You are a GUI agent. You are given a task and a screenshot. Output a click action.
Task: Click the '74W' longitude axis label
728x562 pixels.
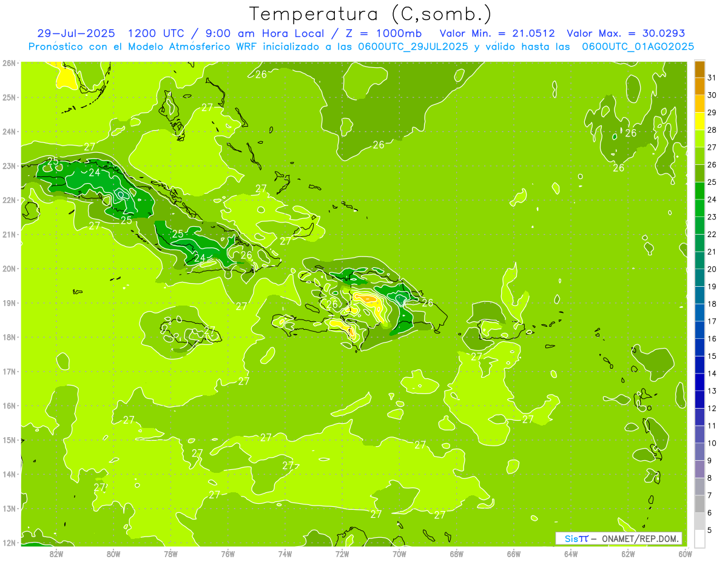click(285, 554)
